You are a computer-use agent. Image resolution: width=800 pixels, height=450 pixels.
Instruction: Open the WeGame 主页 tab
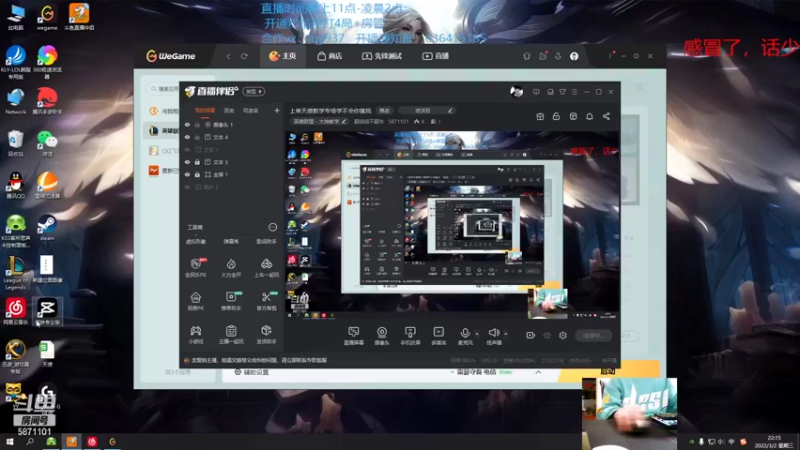tap(283, 56)
